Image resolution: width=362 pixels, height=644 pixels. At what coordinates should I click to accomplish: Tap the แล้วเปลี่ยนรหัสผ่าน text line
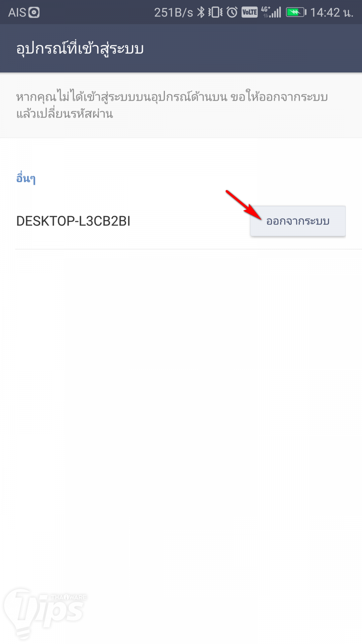(x=64, y=114)
